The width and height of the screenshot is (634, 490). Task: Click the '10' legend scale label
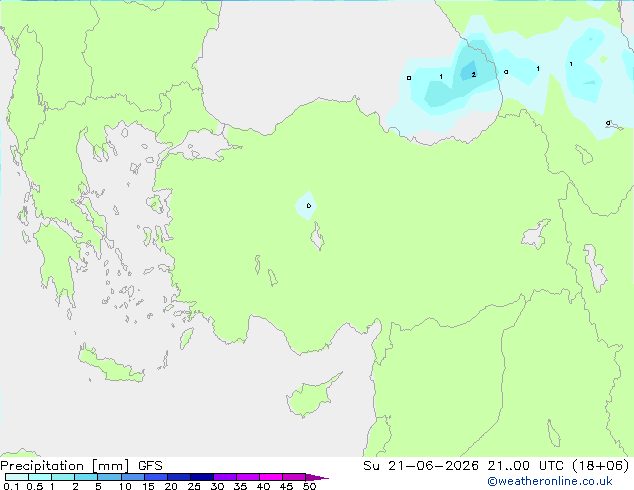click(125, 486)
